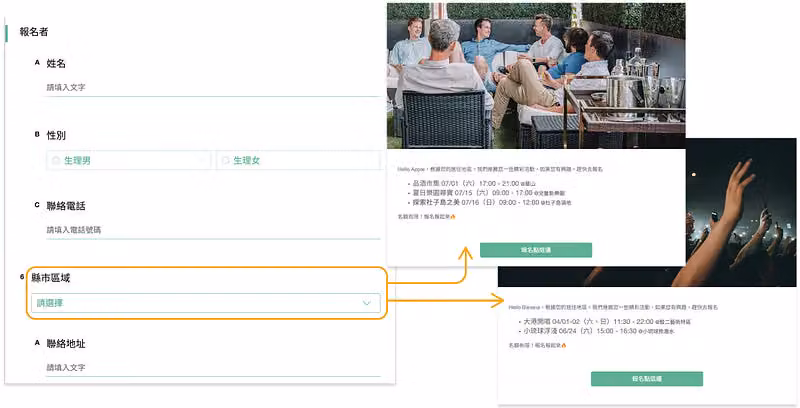Click the 姓名 text input field

(213, 88)
